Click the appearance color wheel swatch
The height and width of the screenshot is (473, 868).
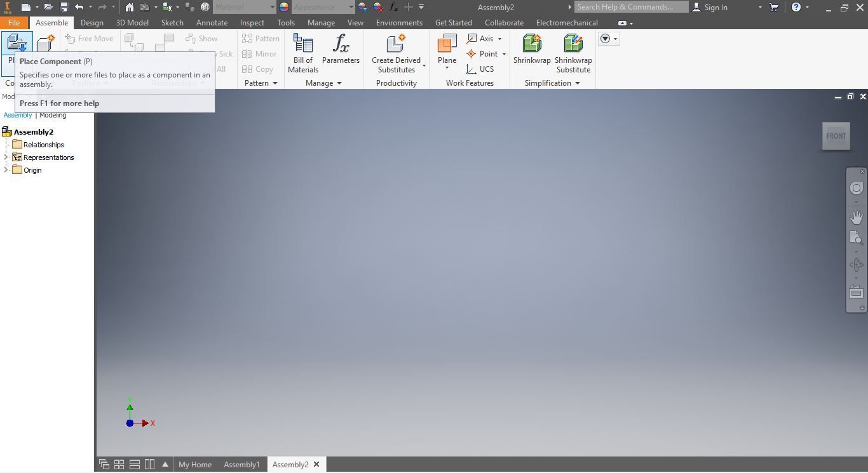click(x=283, y=7)
